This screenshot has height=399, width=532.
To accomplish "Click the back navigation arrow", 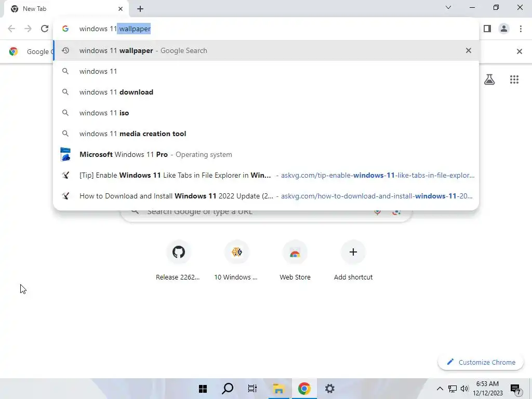I will coord(11,29).
